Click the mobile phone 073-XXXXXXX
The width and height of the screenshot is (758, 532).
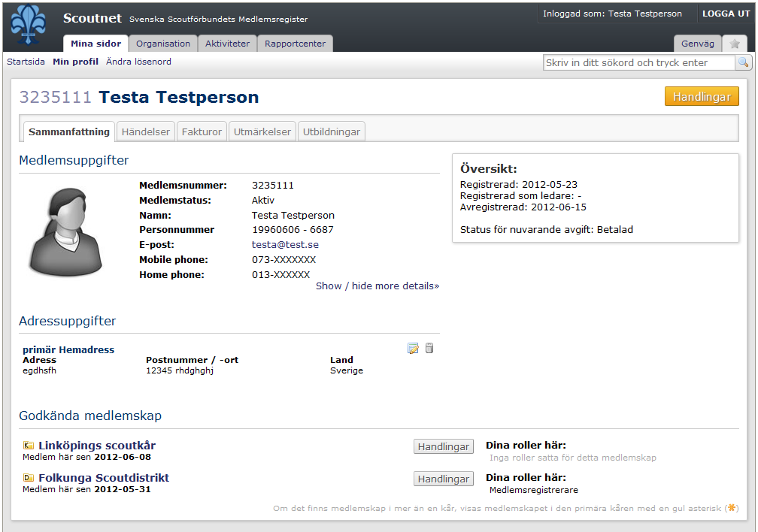[283, 259]
